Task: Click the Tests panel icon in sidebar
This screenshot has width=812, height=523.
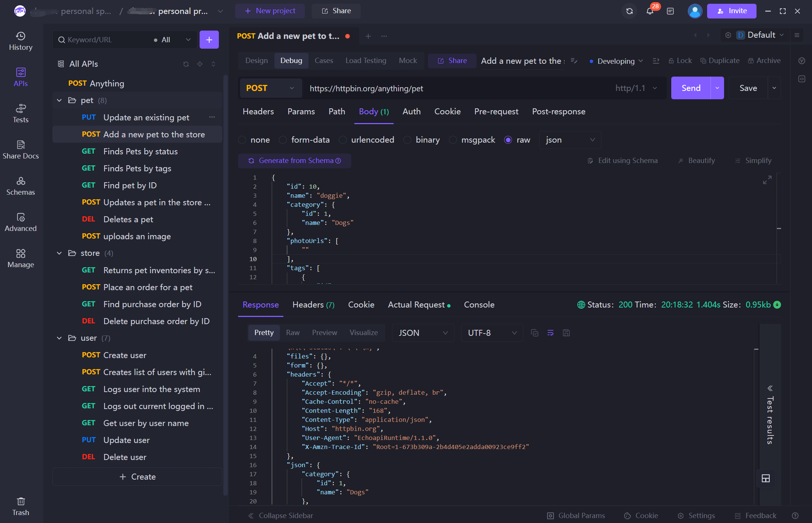Action: tap(20, 113)
